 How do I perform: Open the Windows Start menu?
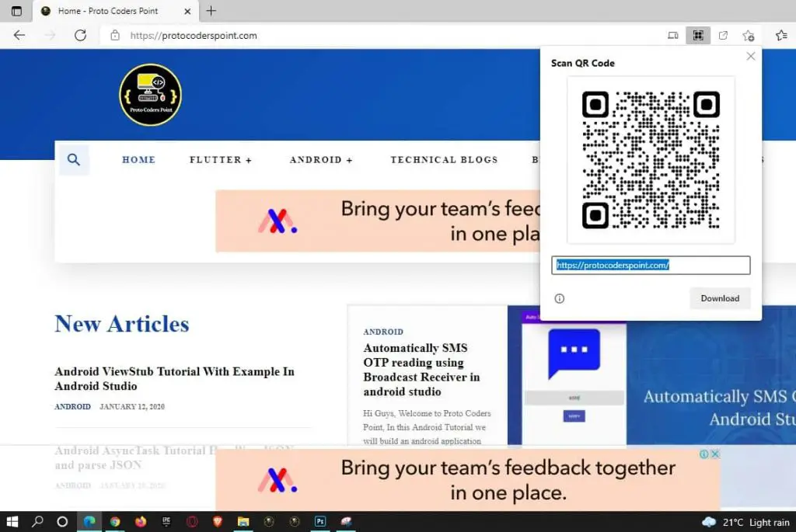point(12,521)
